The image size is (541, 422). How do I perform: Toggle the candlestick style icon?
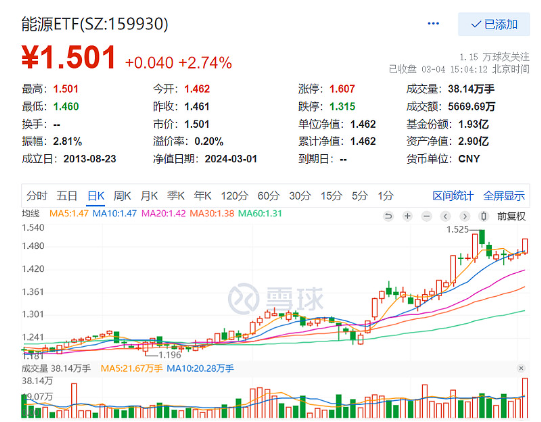[484, 216]
